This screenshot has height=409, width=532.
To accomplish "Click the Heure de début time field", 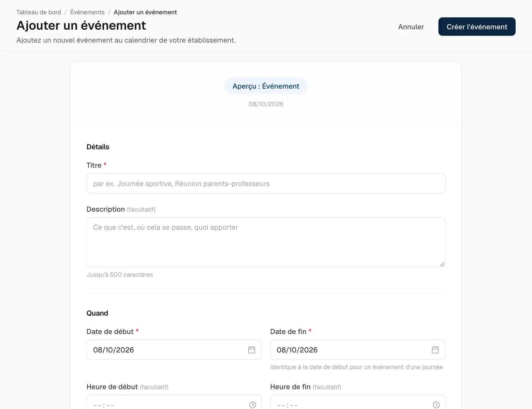I will pyautogui.click(x=174, y=402).
